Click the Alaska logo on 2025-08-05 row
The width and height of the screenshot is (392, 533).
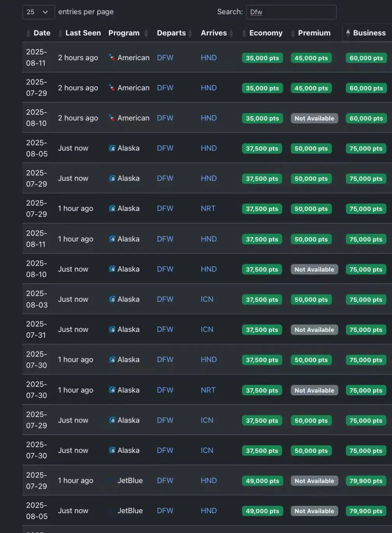112,148
